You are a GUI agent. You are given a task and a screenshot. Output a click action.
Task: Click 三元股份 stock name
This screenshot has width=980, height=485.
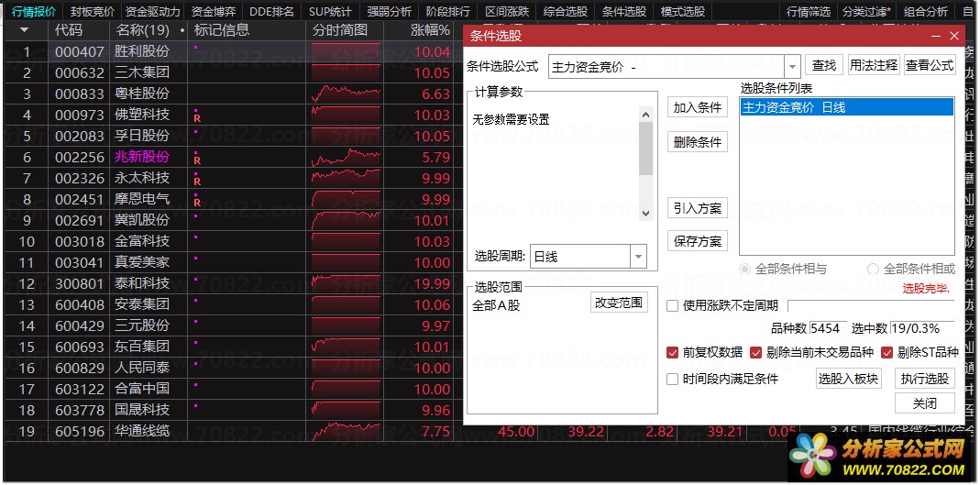point(142,325)
